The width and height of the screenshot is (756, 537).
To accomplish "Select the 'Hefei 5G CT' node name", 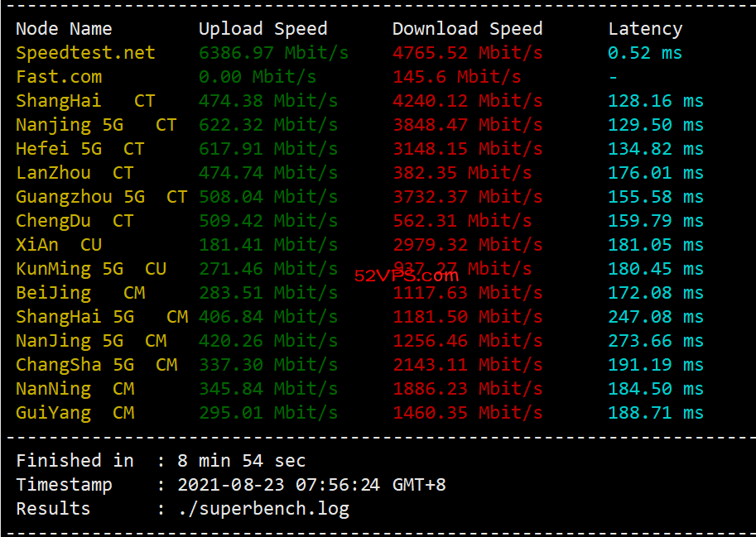I will pyautogui.click(x=80, y=149).
